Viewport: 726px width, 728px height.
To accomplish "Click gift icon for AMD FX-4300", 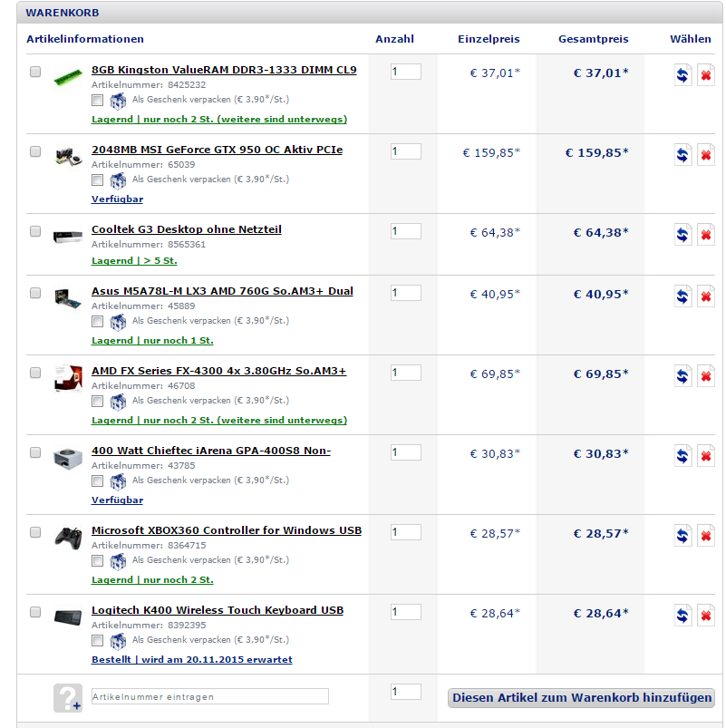I will click(x=118, y=402).
